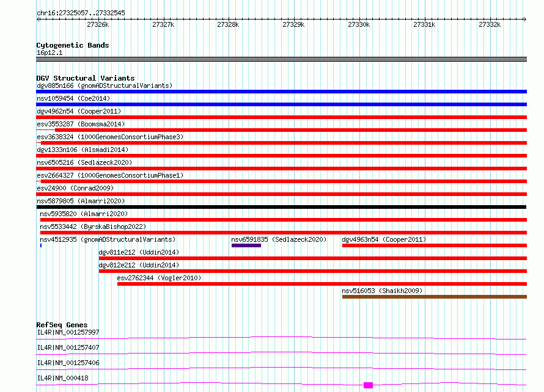
Task: Click the 27331k ruler tick label
Action: 424,24
